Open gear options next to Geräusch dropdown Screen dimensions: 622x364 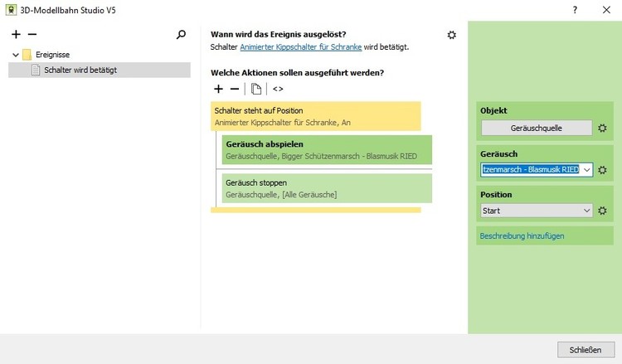tap(602, 170)
